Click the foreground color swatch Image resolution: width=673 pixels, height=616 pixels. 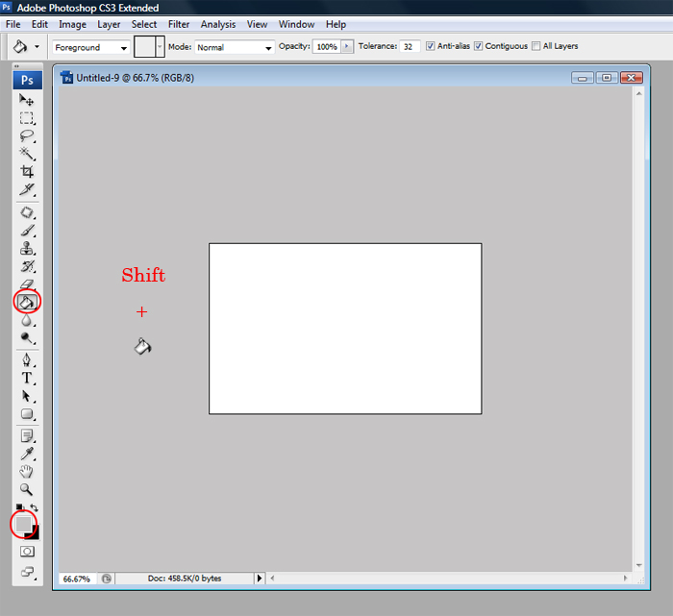tap(22, 523)
